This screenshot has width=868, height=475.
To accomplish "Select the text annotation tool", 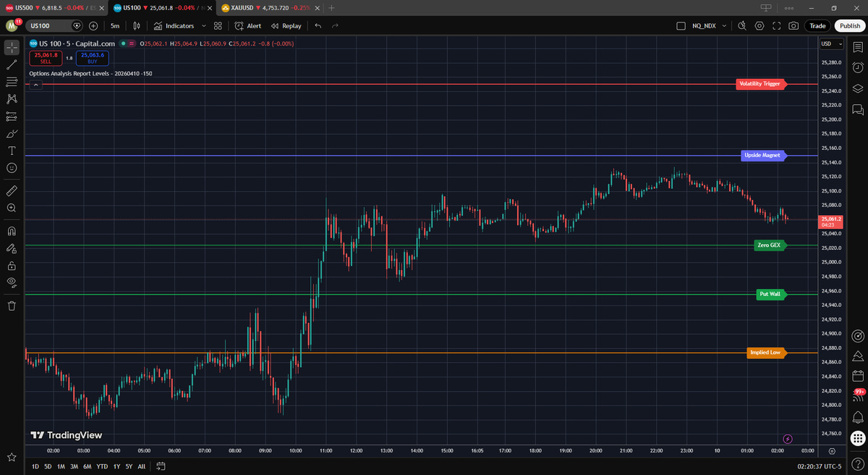I will (12, 151).
